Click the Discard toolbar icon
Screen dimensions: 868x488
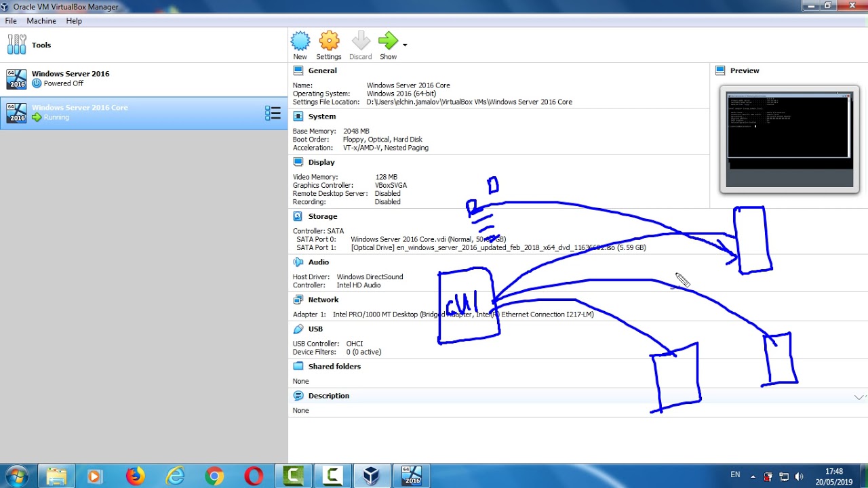coord(361,41)
